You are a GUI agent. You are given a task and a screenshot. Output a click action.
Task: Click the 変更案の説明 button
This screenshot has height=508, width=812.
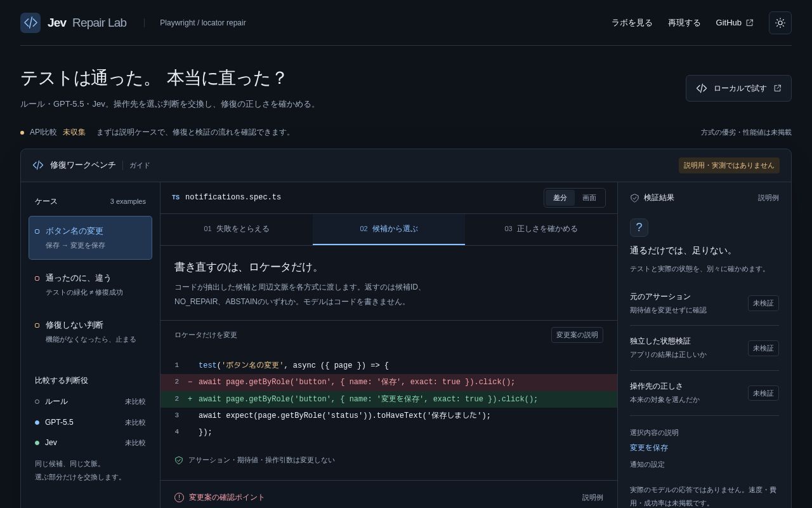coord(577,335)
